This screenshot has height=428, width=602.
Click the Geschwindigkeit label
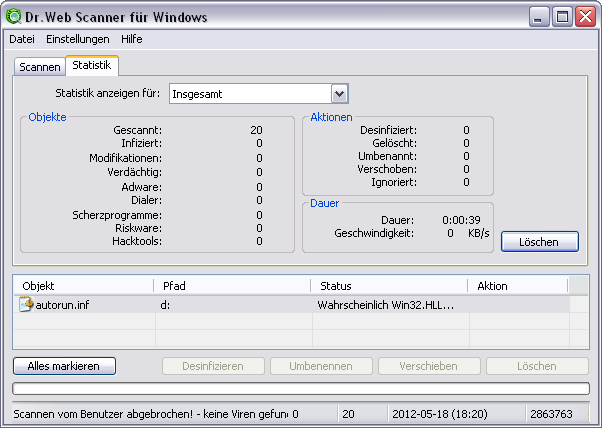pyautogui.click(x=374, y=233)
